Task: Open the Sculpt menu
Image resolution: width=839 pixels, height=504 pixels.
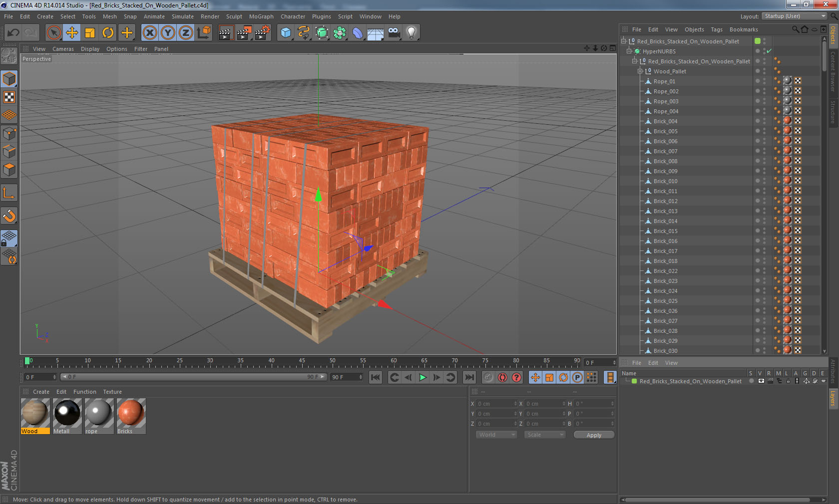Action: click(234, 16)
